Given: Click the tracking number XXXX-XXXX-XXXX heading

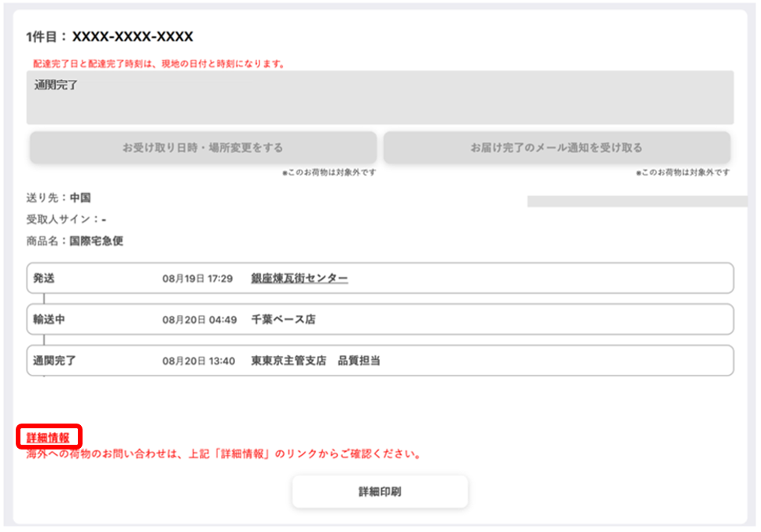Looking at the screenshot, I should (x=132, y=37).
